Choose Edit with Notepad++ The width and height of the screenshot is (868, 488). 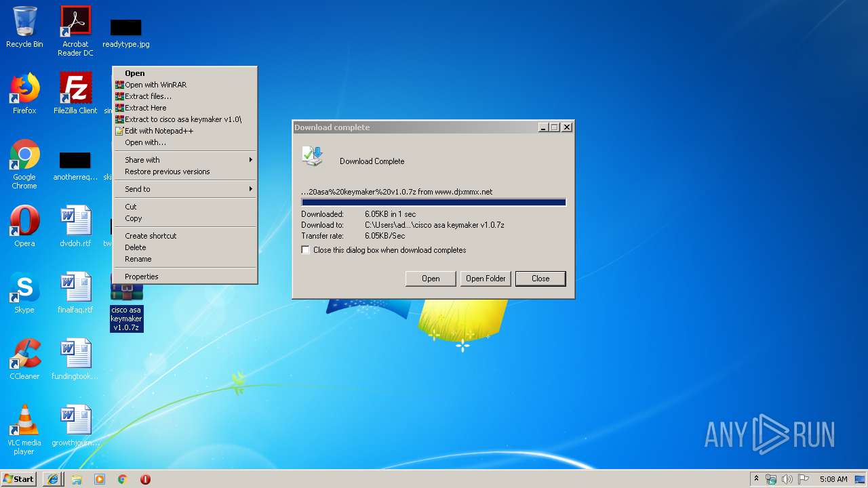tap(184, 131)
